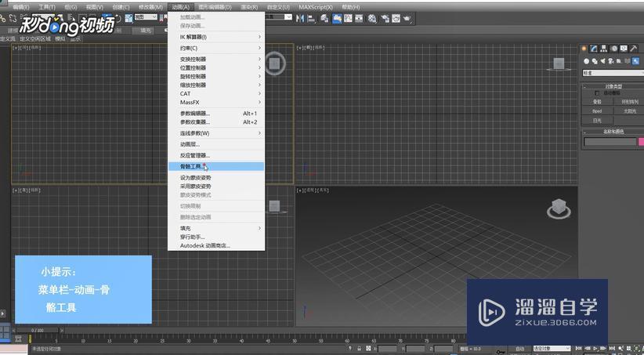Select the Mirror tool in the main toolbar
Screen dimensions: 644x355
pyautogui.click(x=300, y=18)
